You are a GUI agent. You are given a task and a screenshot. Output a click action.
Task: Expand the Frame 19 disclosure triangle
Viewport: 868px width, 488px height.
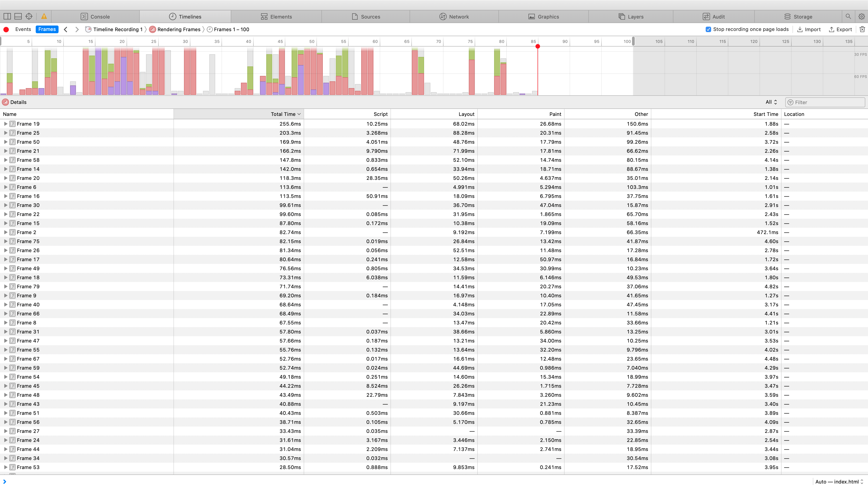(x=5, y=124)
